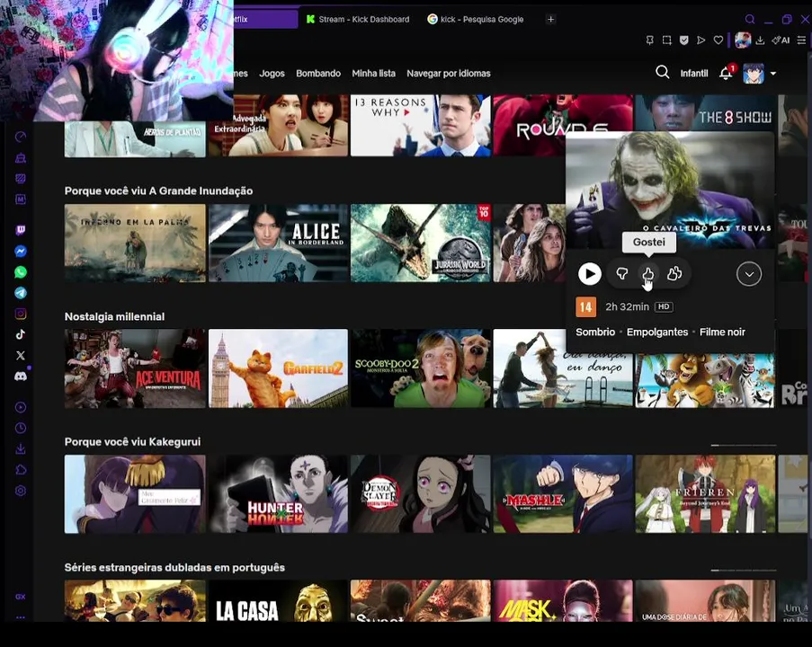The height and width of the screenshot is (647, 812).
Task: Open TikTok from the sidebar
Action: pyautogui.click(x=20, y=334)
